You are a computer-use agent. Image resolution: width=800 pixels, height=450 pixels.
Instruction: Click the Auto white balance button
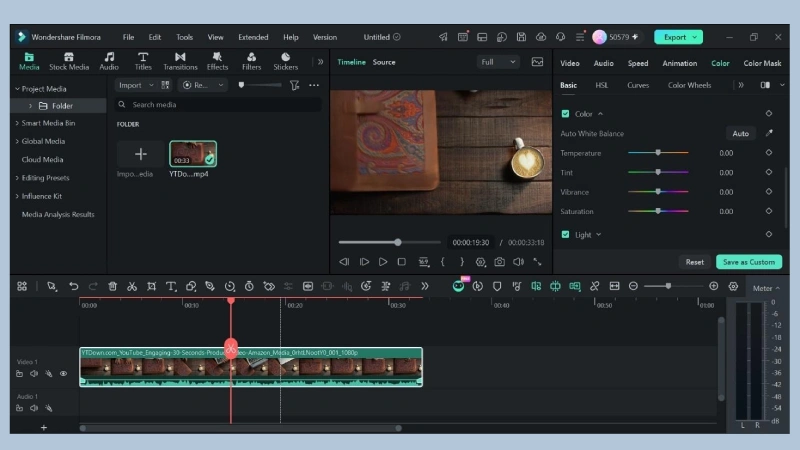point(740,133)
